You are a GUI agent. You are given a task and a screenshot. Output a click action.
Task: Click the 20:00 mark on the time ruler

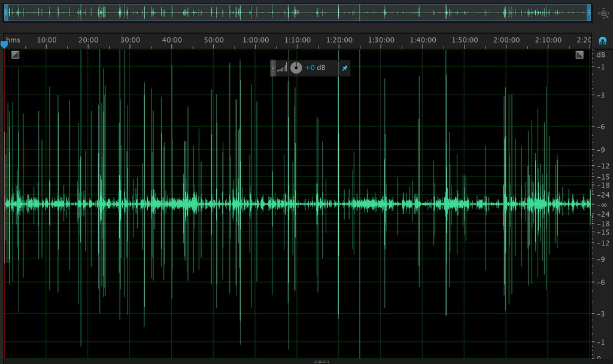89,40
